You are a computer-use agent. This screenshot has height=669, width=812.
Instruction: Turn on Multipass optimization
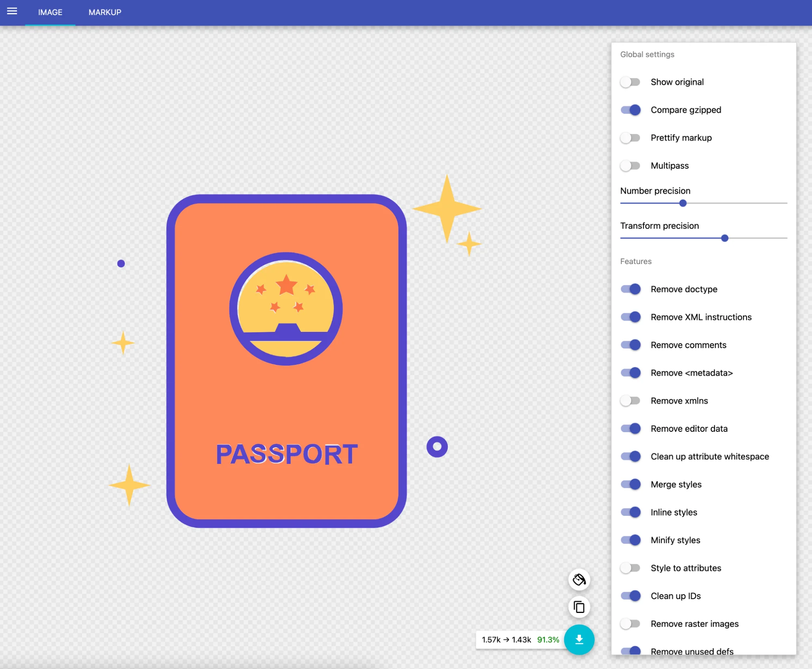click(630, 165)
